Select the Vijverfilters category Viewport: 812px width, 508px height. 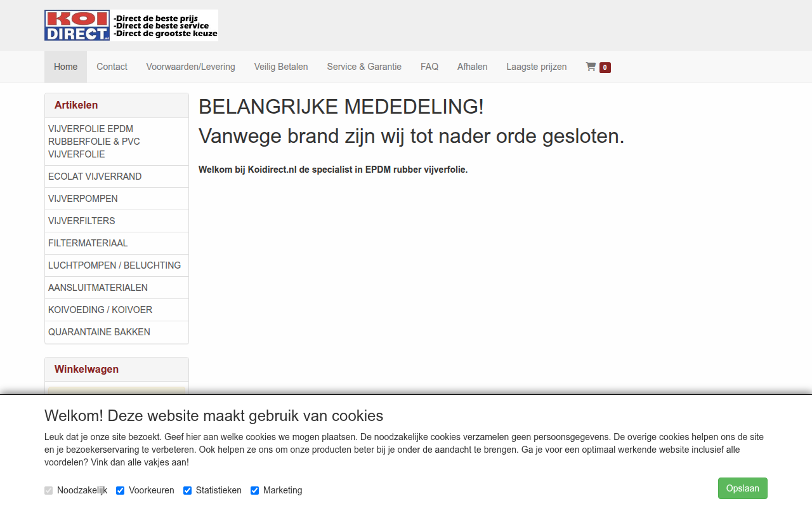click(117, 221)
